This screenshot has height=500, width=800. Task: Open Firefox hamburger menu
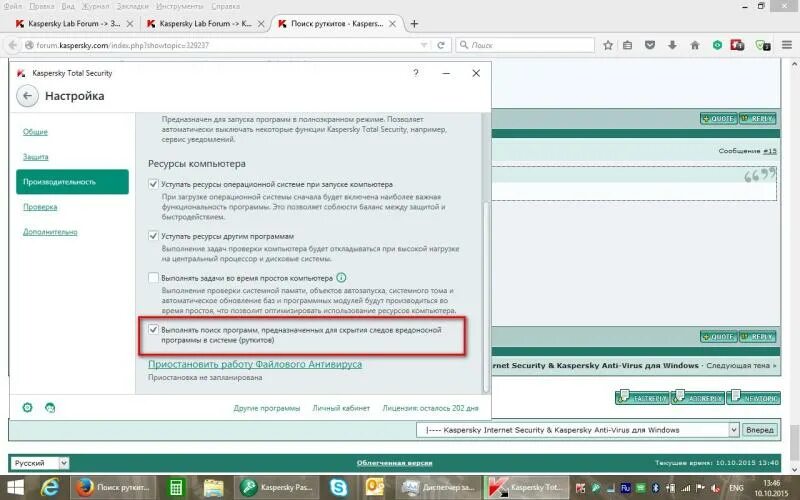tap(787, 45)
